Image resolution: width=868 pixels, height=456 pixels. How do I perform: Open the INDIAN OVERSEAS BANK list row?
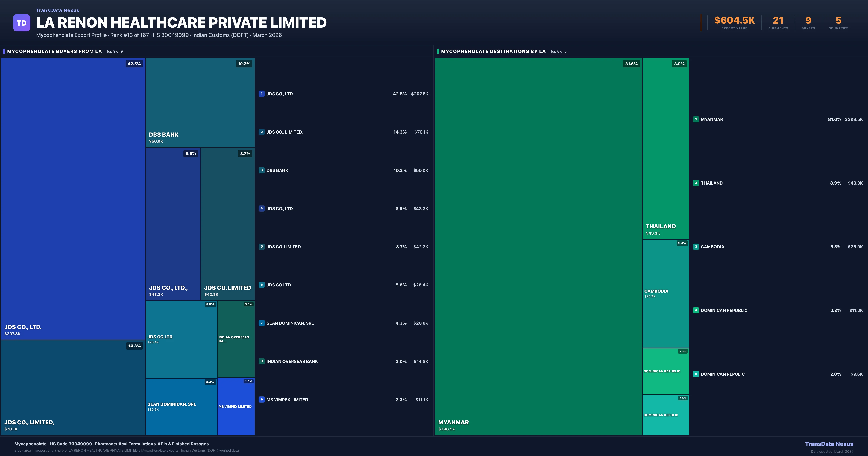[x=343, y=362]
